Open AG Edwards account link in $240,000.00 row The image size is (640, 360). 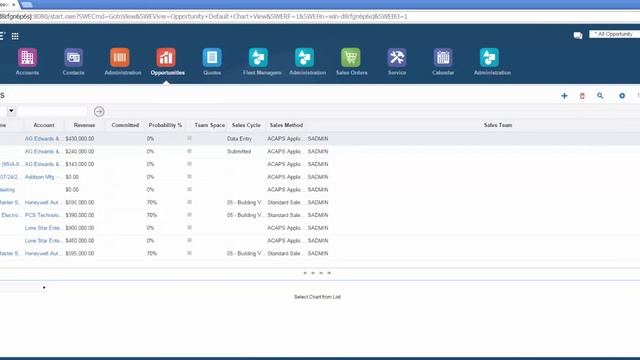43,151
